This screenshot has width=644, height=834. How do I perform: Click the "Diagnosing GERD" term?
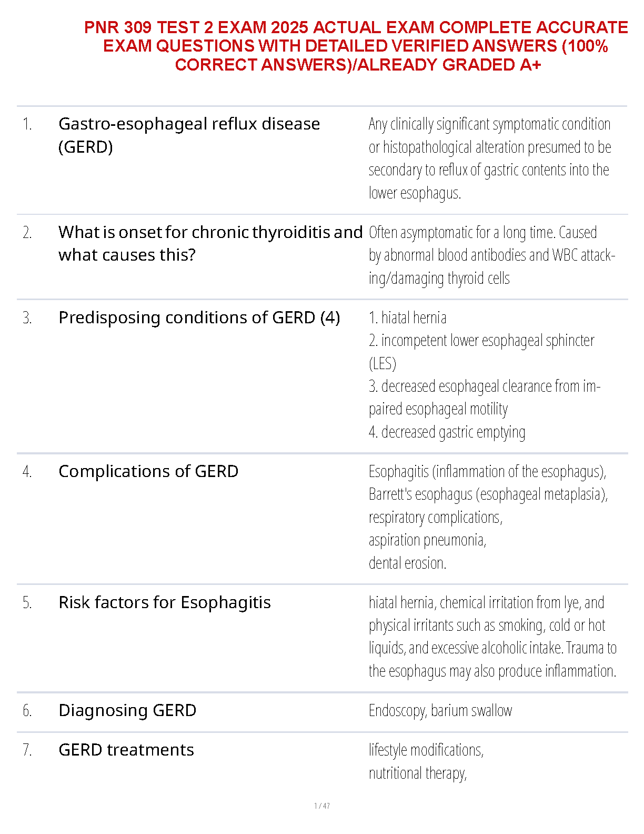(x=127, y=710)
